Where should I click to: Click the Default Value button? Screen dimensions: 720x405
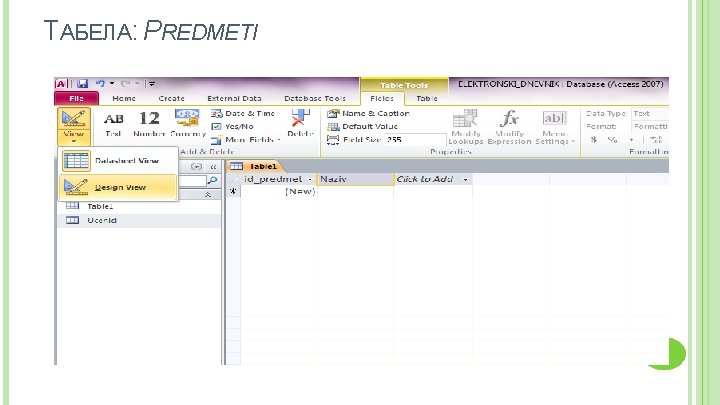pyautogui.click(x=362, y=126)
